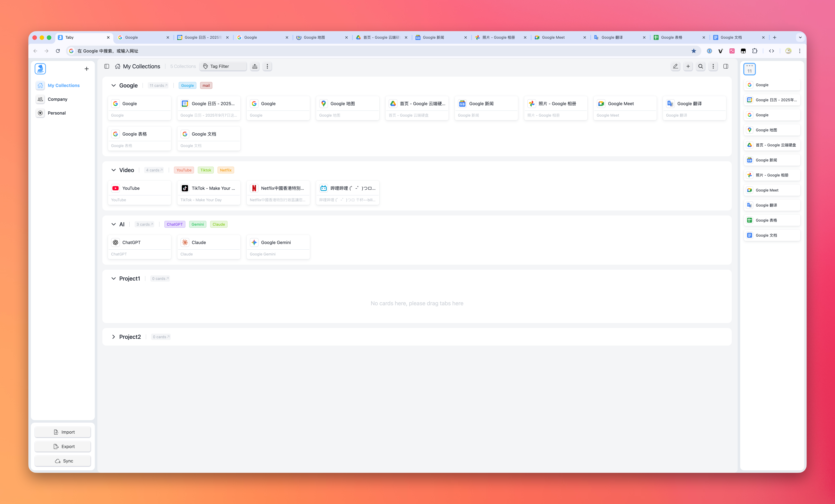Click the open tabs window icon showing 11
The image size is (835, 504).
point(749,69)
